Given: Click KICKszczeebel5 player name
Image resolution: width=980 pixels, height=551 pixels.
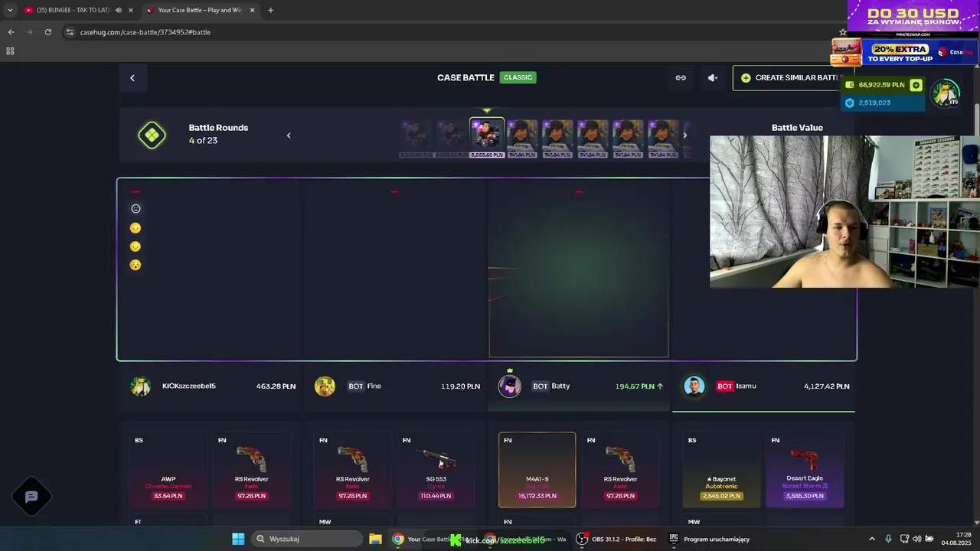Looking at the screenshot, I should coord(189,386).
